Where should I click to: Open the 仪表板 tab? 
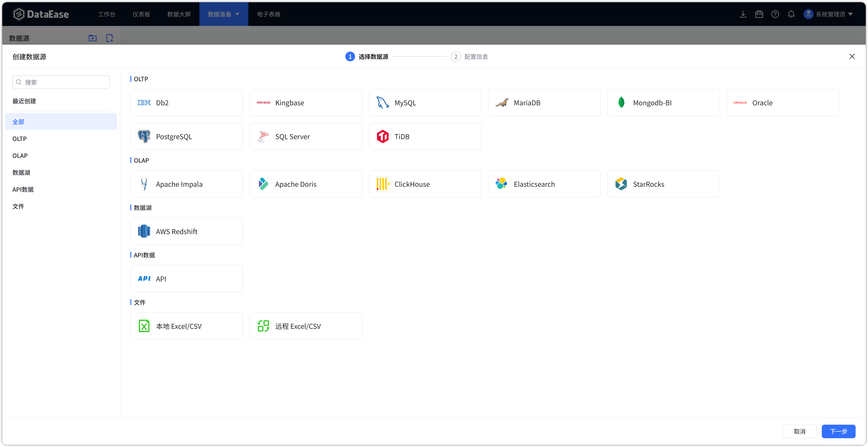141,14
